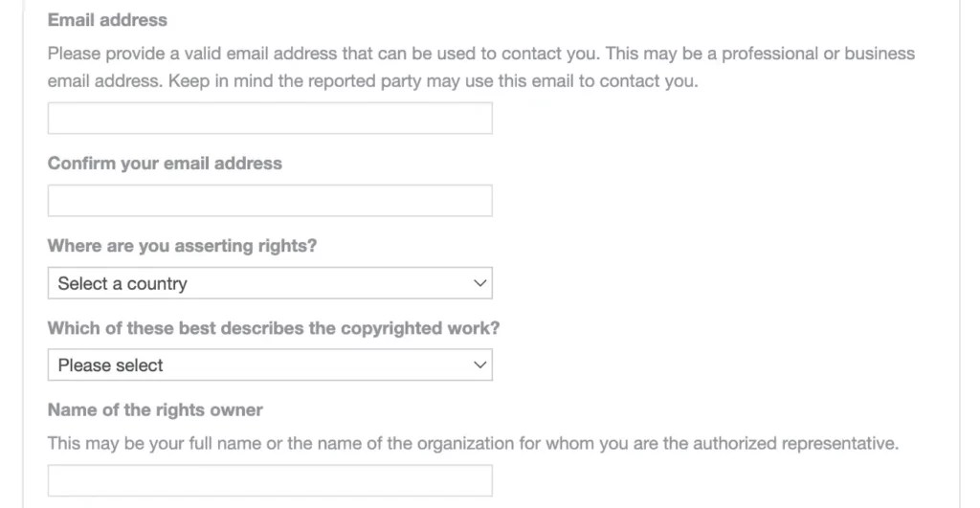Screen dimensions: 980x508
Task: Focus the Confirm your email address field
Action: [x=270, y=201]
